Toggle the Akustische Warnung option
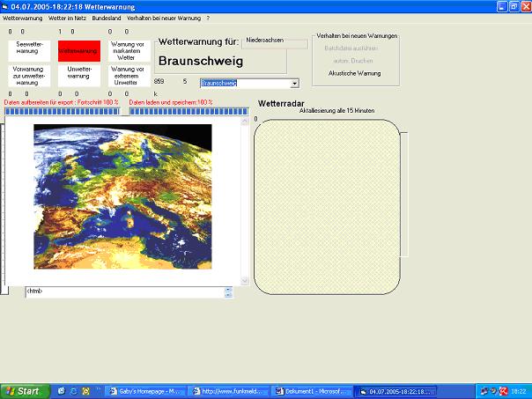 (355, 73)
